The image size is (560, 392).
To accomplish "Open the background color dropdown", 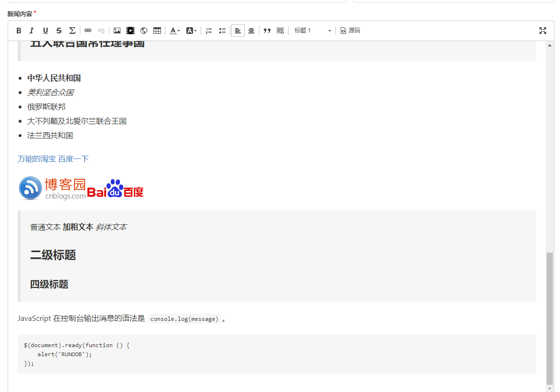I will click(191, 30).
